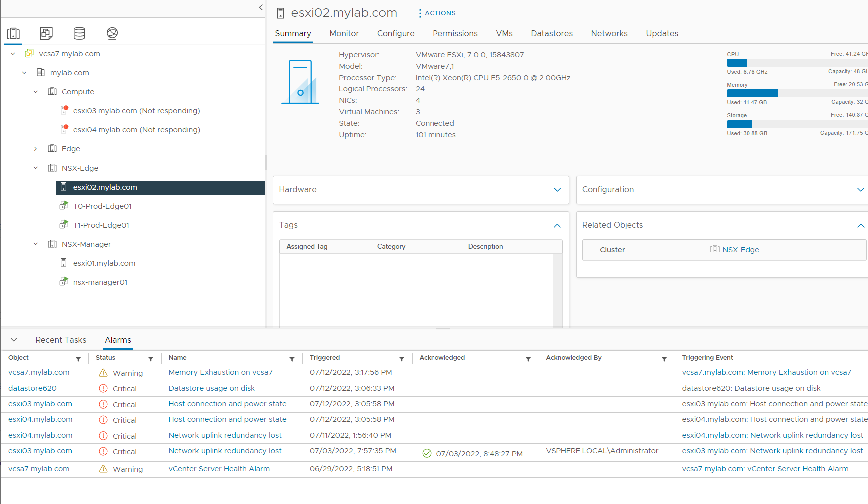Filter the alarms Name column
Viewport: 868px width, 504px height.
[292, 359]
